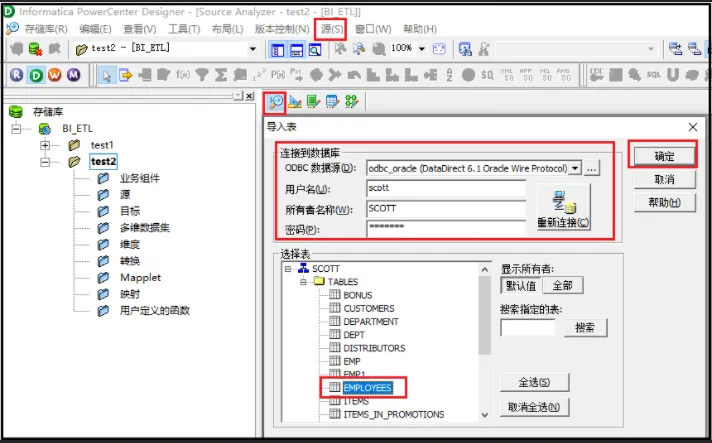Click the zoom-to-fit workspace icon
This screenshot has height=443, width=712.
pyautogui.click(x=439, y=49)
